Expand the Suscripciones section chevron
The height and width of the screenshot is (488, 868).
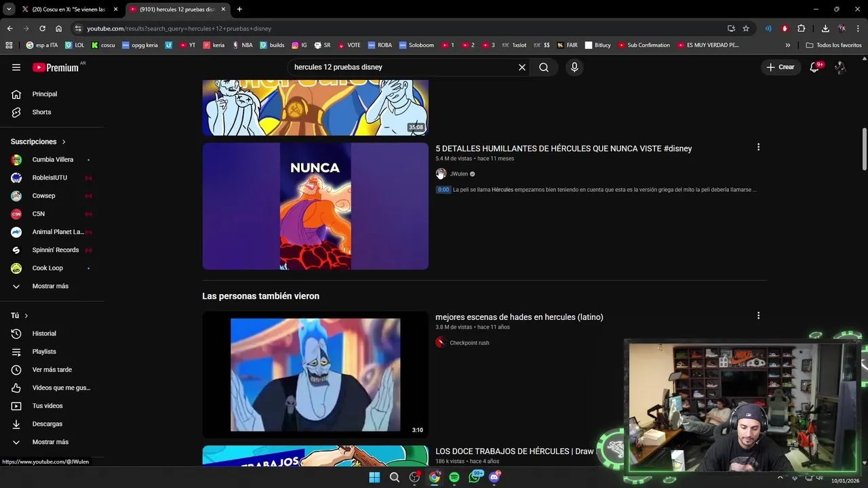[x=64, y=142]
